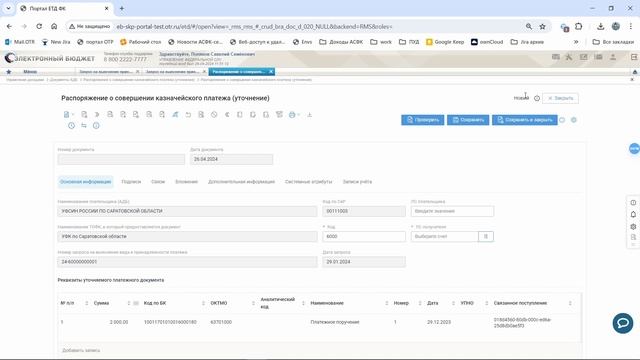Open Записи учёта tab
The width and height of the screenshot is (640, 360).
pyautogui.click(x=357, y=182)
